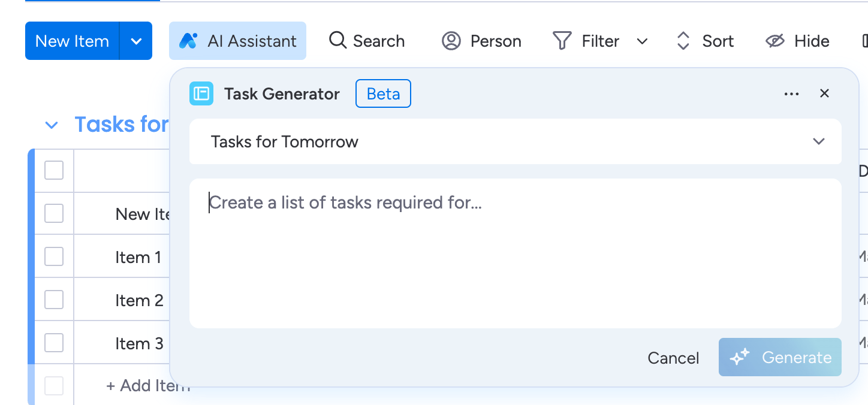Screen dimensions: 868x405
Task: Toggle the select-all header checkbox
Action: pos(54,170)
